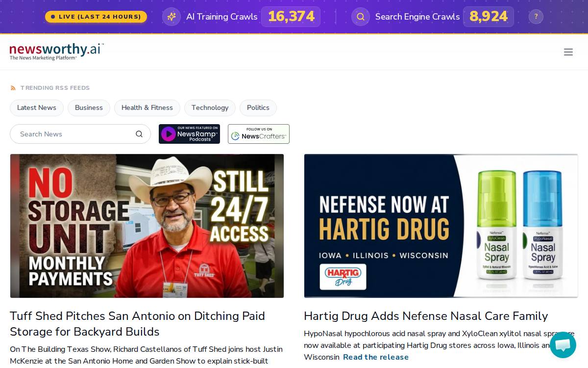
Task: Select the Politics feed
Action: click(258, 108)
